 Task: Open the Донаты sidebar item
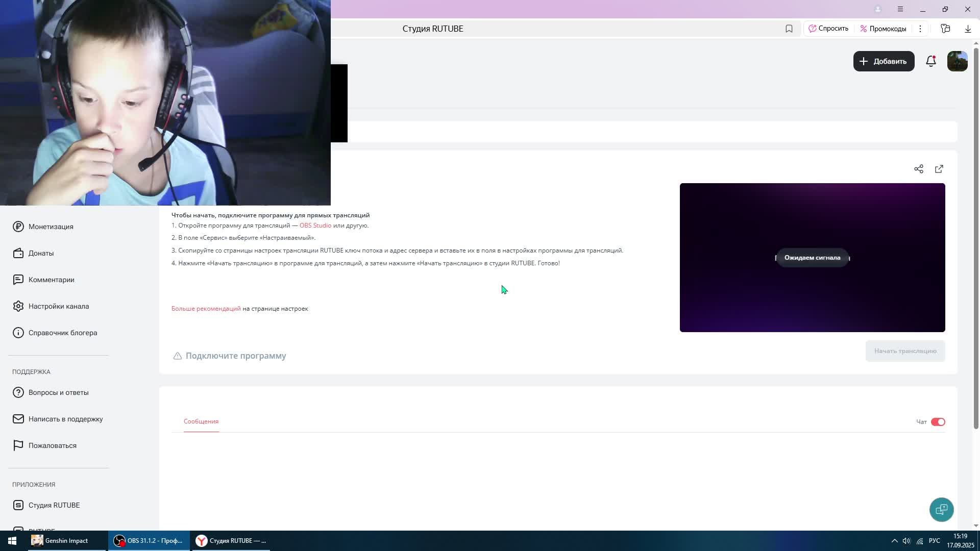(x=41, y=253)
